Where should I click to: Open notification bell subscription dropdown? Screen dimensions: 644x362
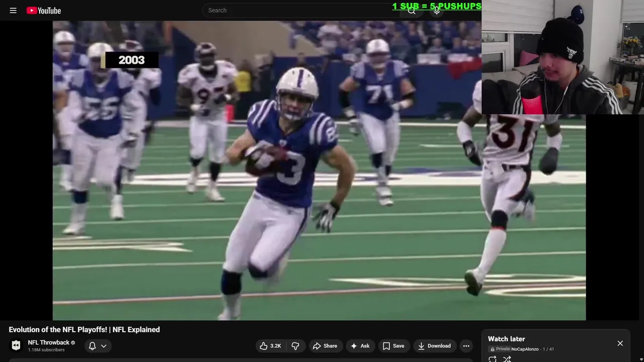coord(98,346)
